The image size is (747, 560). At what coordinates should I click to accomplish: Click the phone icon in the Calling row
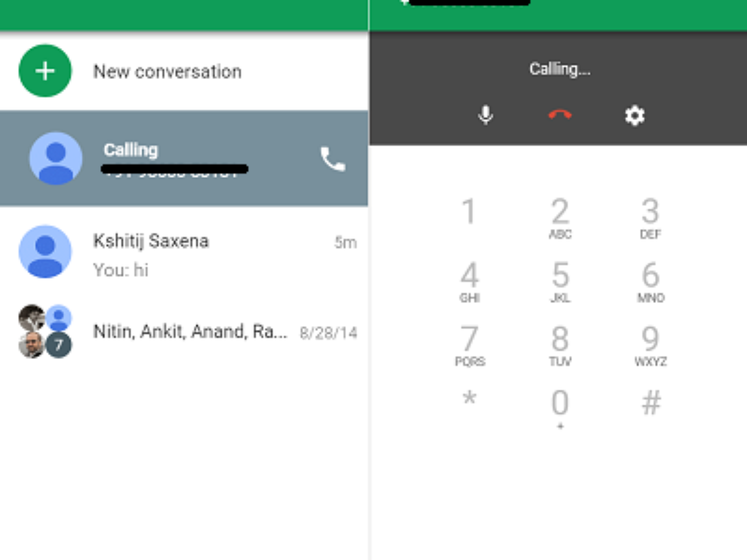click(x=332, y=159)
